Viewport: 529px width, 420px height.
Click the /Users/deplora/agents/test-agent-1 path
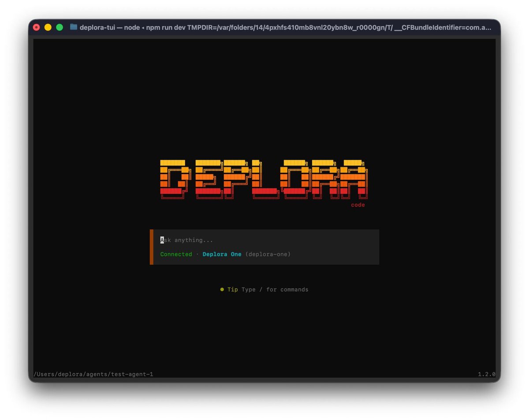tap(93, 374)
